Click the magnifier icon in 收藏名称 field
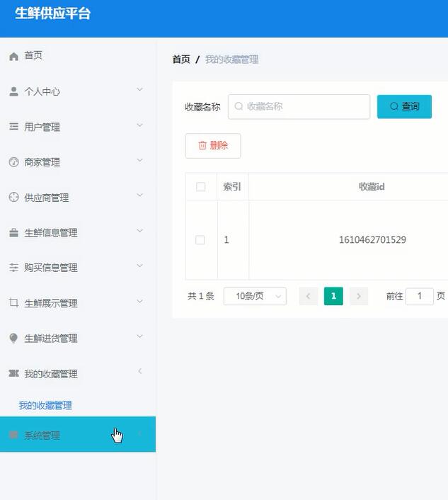The image size is (448, 500). click(x=239, y=106)
